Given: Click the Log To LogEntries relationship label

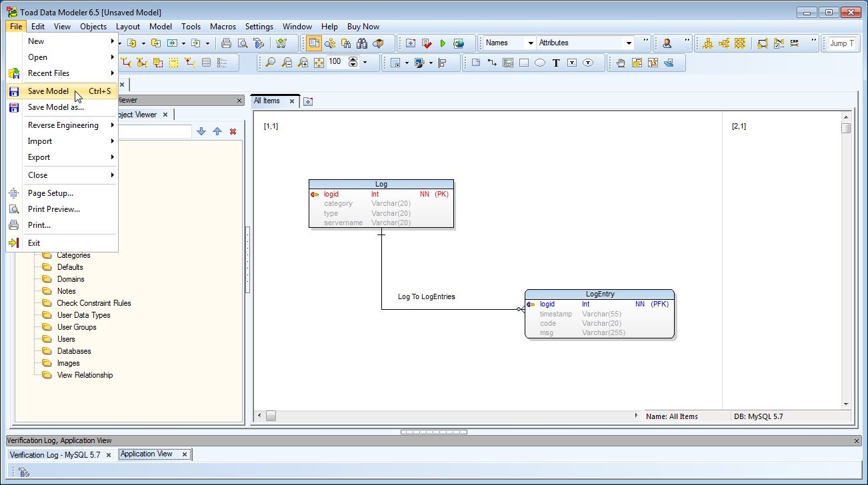Looking at the screenshot, I should [427, 296].
